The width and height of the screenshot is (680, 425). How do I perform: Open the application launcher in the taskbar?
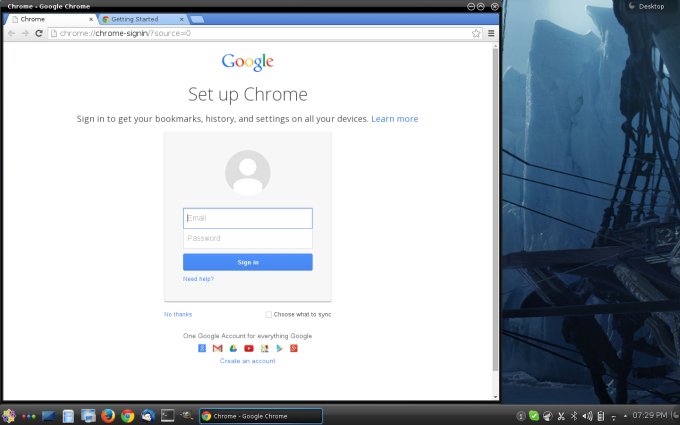tap(8, 416)
